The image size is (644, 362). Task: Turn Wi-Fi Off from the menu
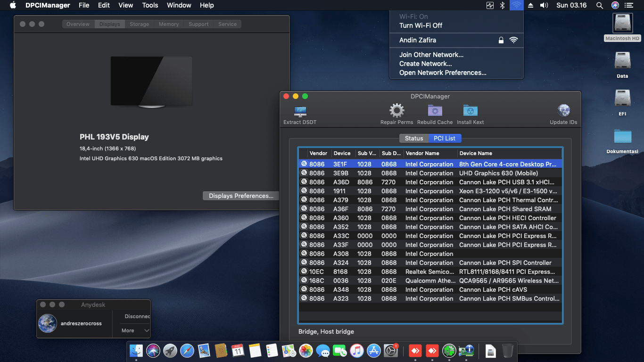point(421,25)
